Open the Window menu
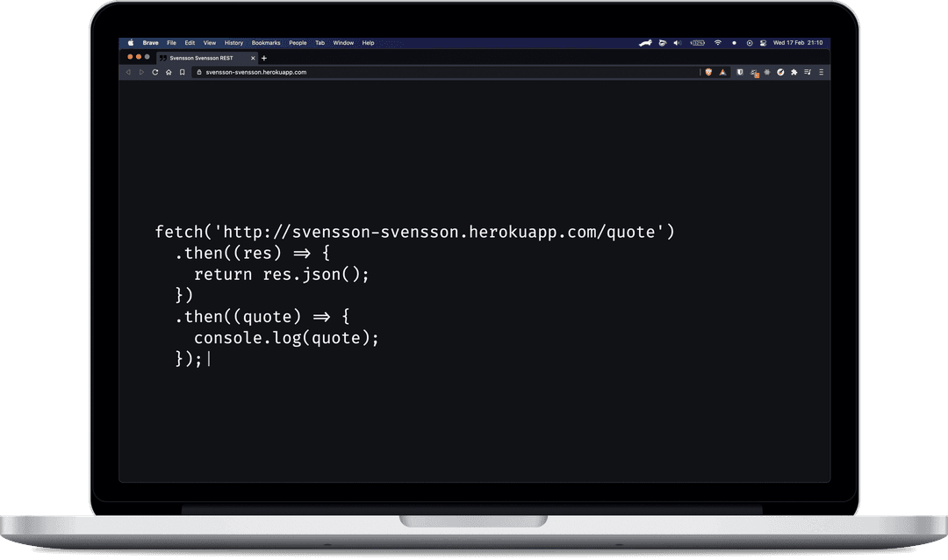The image size is (948, 560). 343,43
